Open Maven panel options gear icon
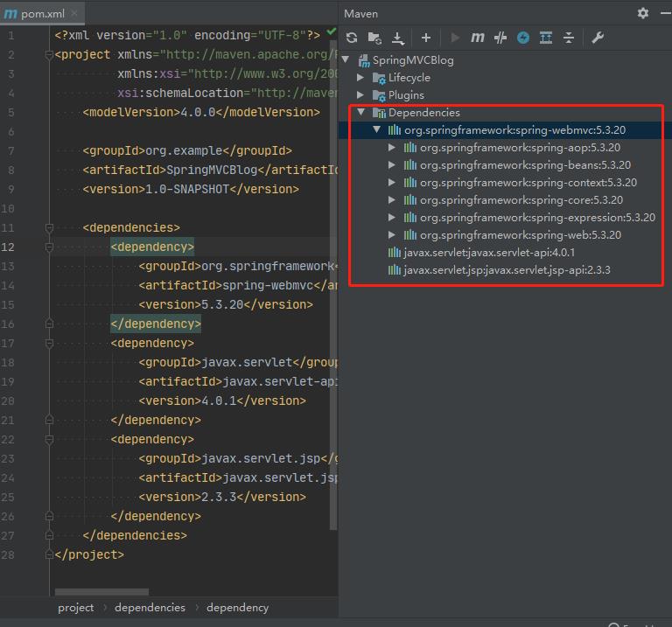 tap(643, 13)
